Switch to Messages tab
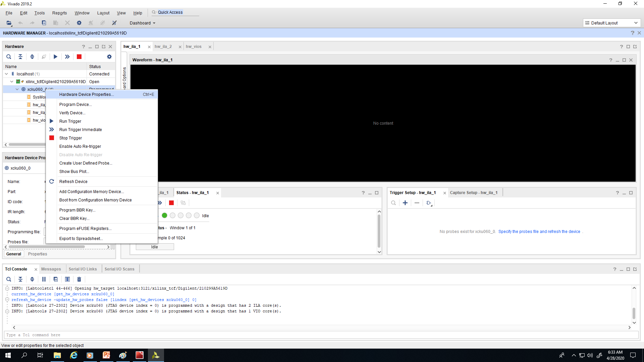 point(51,269)
